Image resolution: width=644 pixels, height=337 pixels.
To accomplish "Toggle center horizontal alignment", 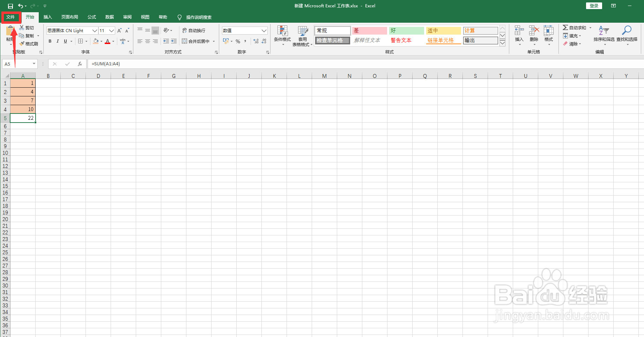I will click(148, 41).
